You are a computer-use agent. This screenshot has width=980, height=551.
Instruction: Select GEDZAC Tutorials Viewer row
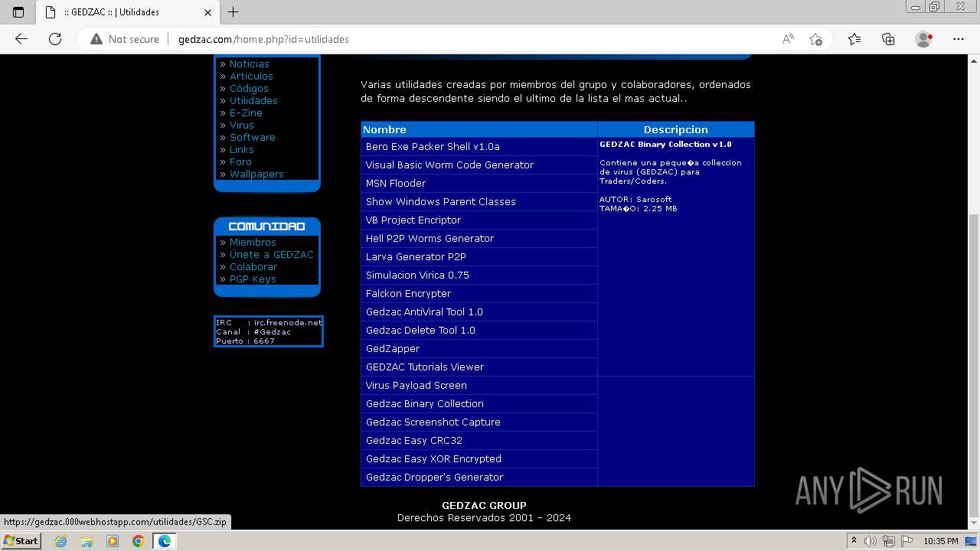click(479, 367)
